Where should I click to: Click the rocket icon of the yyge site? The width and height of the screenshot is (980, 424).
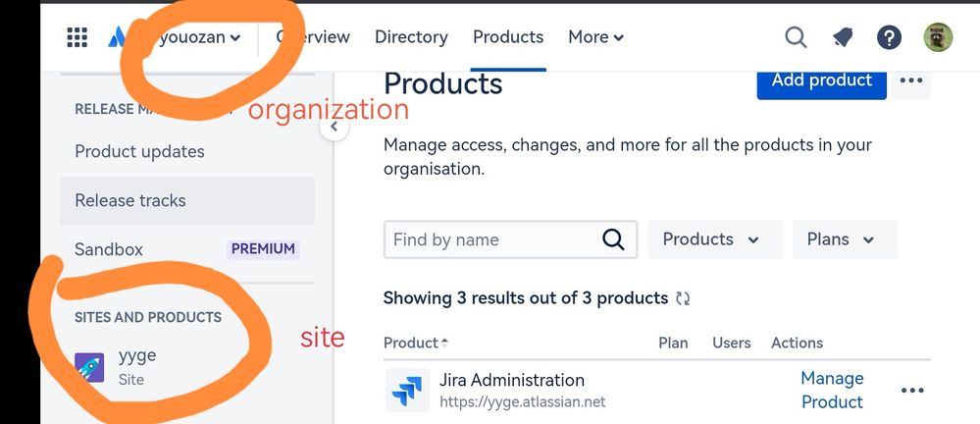(x=89, y=368)
